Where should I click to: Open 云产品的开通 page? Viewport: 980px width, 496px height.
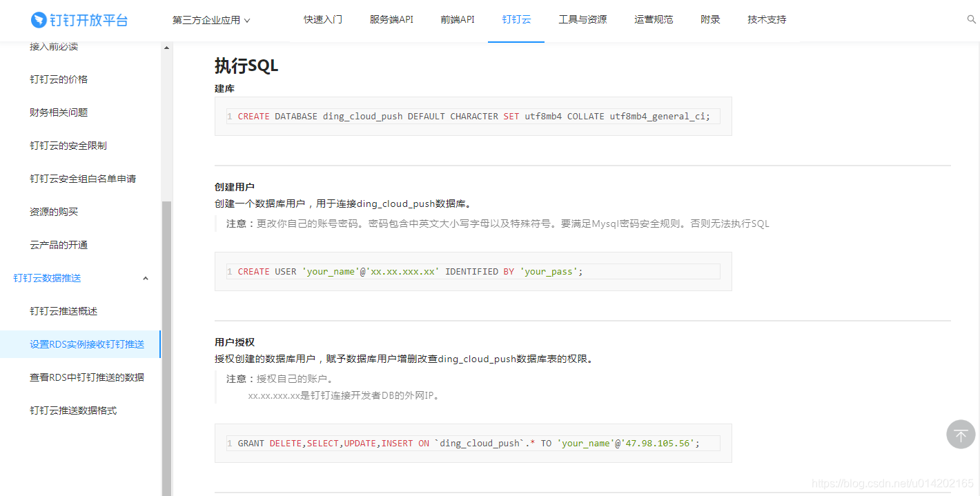tap(59, 245)
